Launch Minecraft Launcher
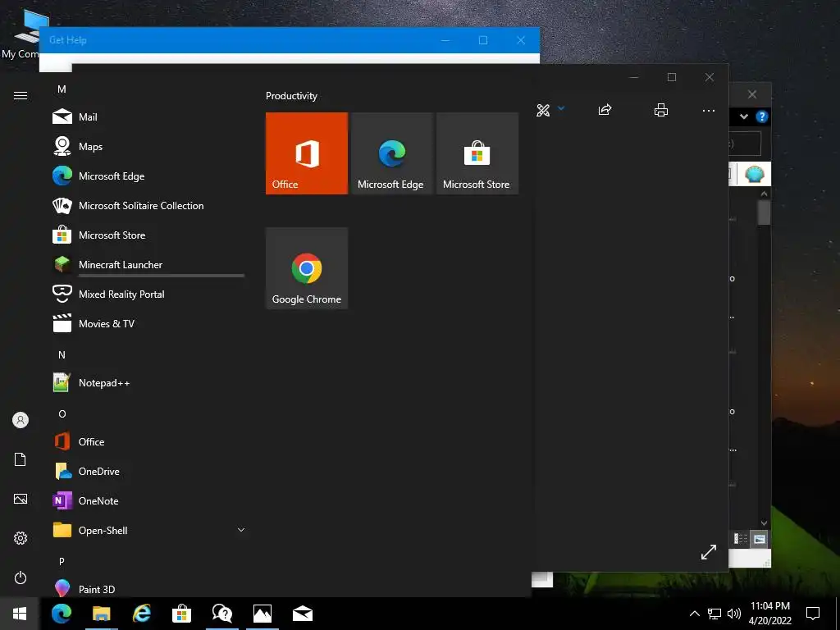The width and height of the screenshot is (840, 630). [148, 264]
